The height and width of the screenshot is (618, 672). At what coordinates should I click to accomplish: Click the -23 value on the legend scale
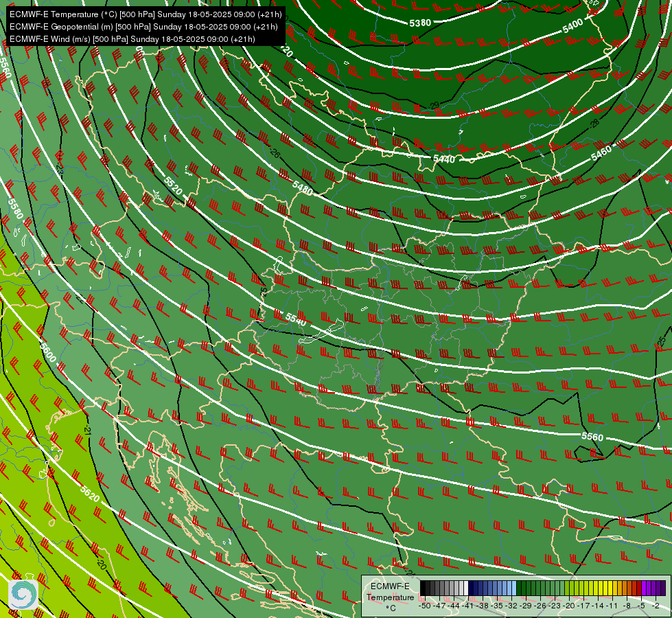555,606
